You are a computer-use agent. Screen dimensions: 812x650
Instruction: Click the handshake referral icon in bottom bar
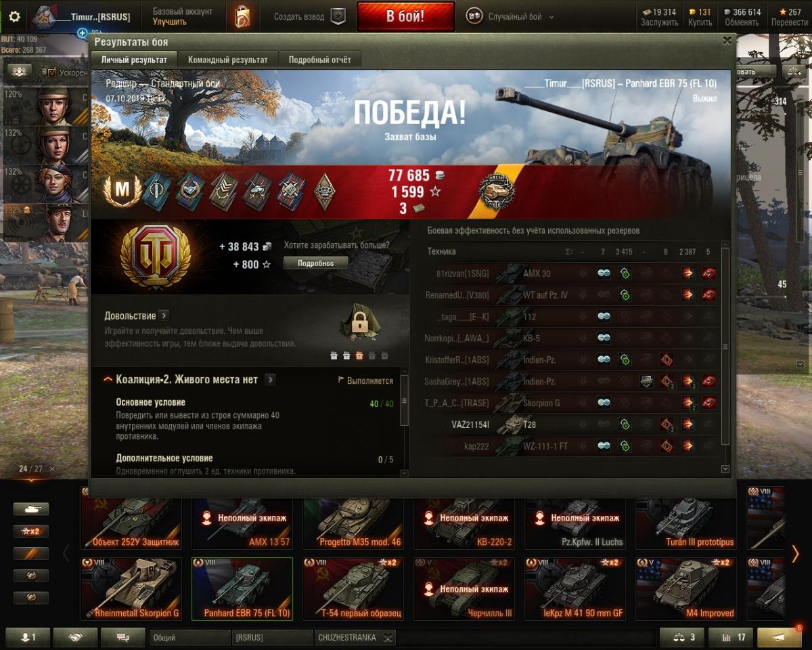[75, 637]
